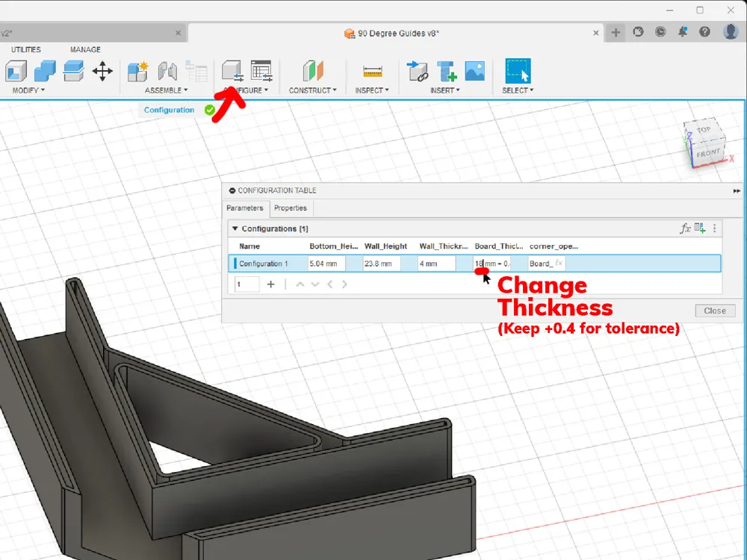Open the SELECT dropdown menu
This screenshot has width=747, height=560.
[518, 90]
